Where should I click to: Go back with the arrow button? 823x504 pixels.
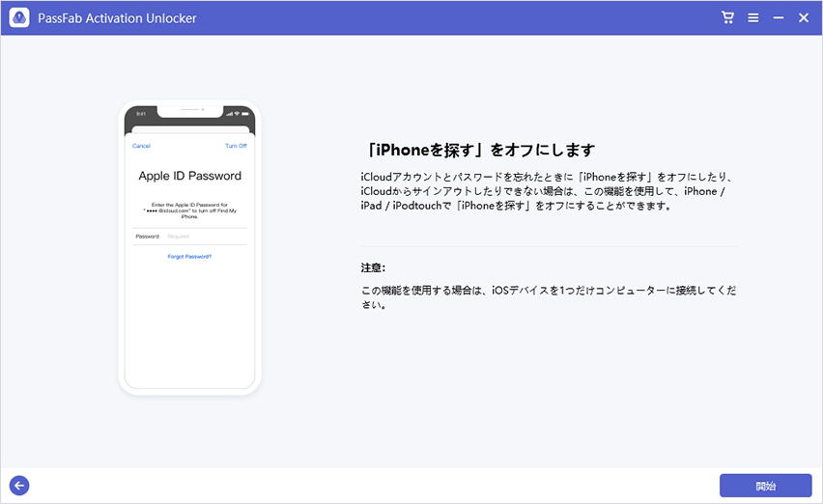coord(19,486)
